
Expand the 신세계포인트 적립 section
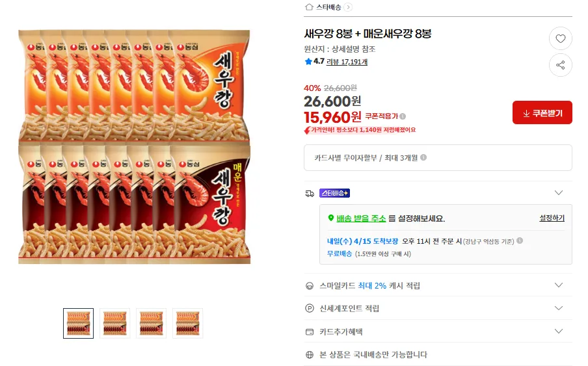pos(558,308)
